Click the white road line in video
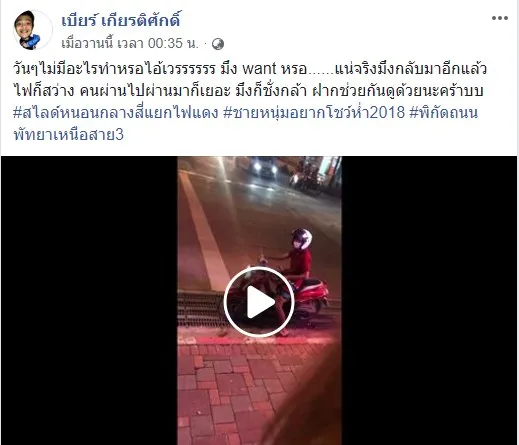This screenshot has height=445, width=519. [x=203, y=230]
